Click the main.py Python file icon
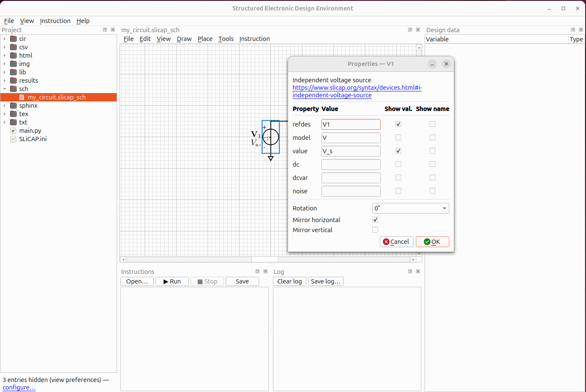 click(13, 131)
